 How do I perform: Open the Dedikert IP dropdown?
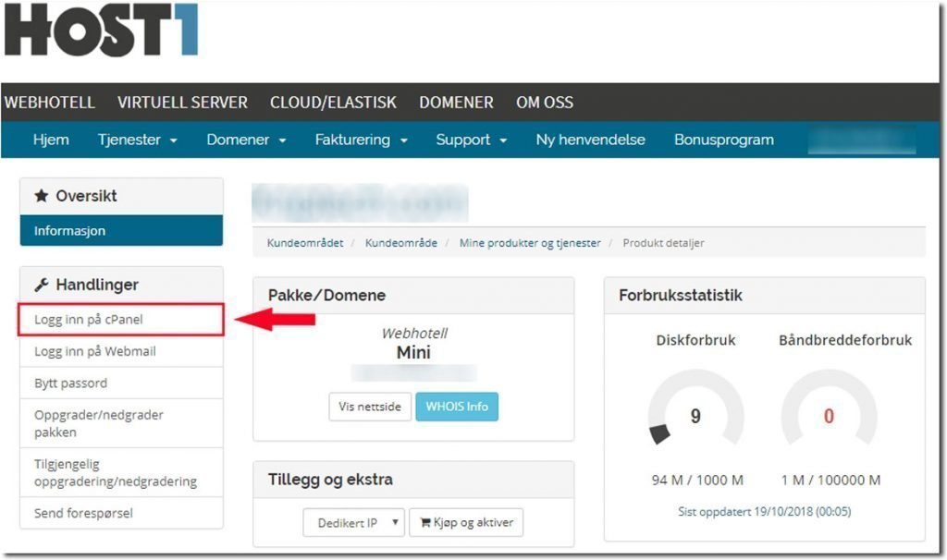coord(354,523)
